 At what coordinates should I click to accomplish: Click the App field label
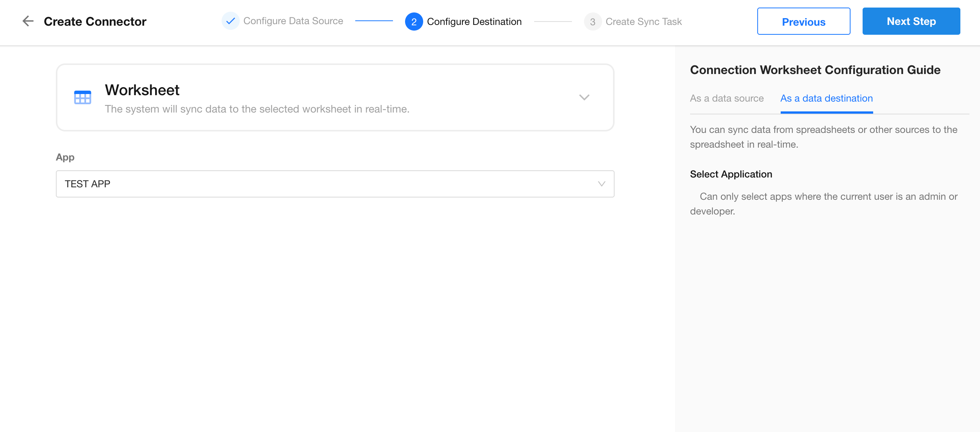65,157
